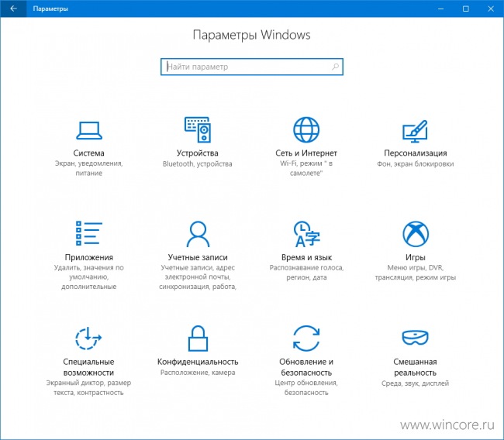Image resolution: width=504 pixels, height=440 pixels.
Task: Open the Сеть и Интернет globe icon
Action: [x=306, y=129]
